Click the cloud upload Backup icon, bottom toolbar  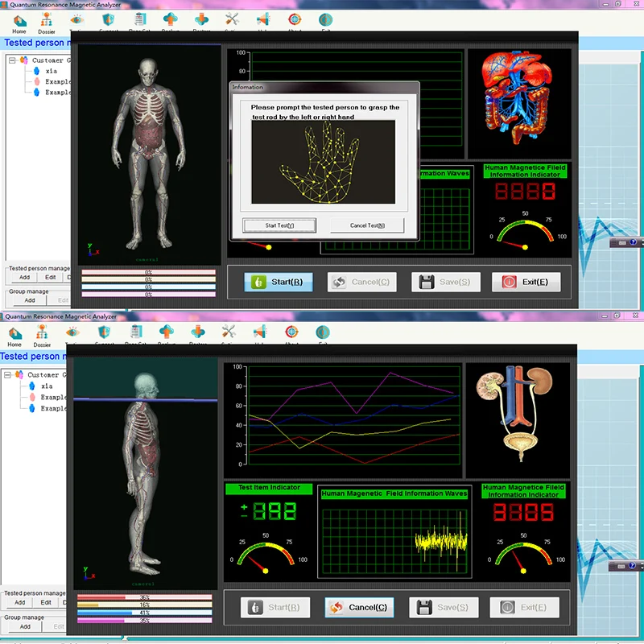(167, 333)
